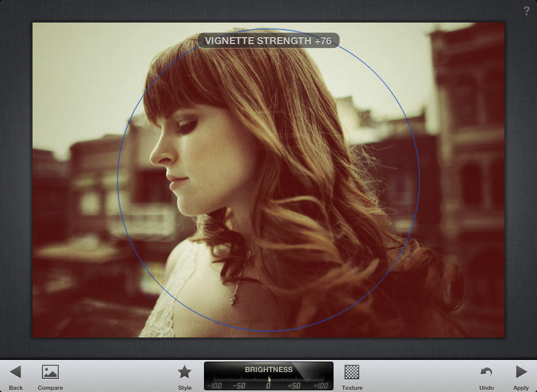Apply the filter with the Apply arrow
537x392 pixels.
tap(521, 372)
